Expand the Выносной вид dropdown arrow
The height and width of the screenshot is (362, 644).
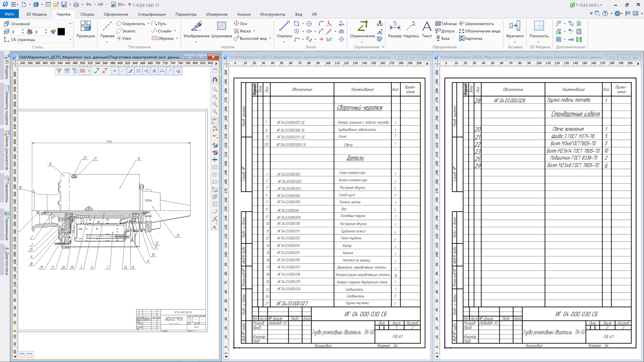click(x=270, y=39)
